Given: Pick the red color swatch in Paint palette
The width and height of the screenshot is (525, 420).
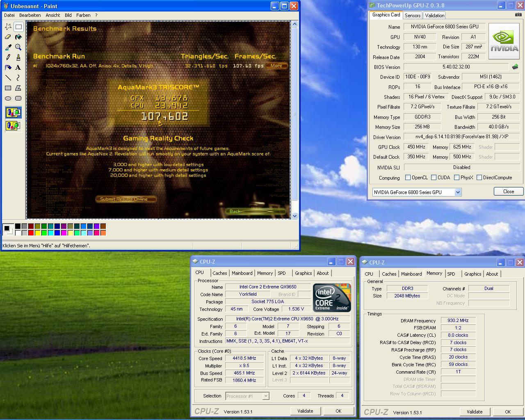Looking at the screenshot, I should [x=31, y=233].
